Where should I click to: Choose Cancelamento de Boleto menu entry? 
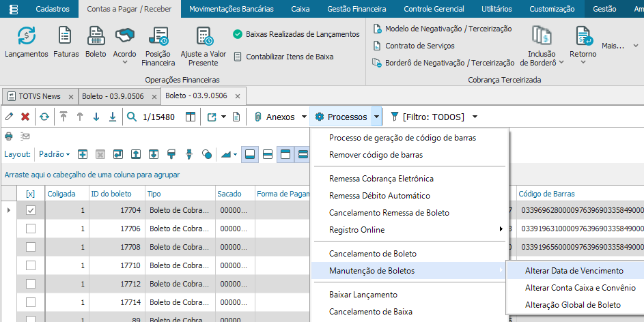(x=372, y=254)
